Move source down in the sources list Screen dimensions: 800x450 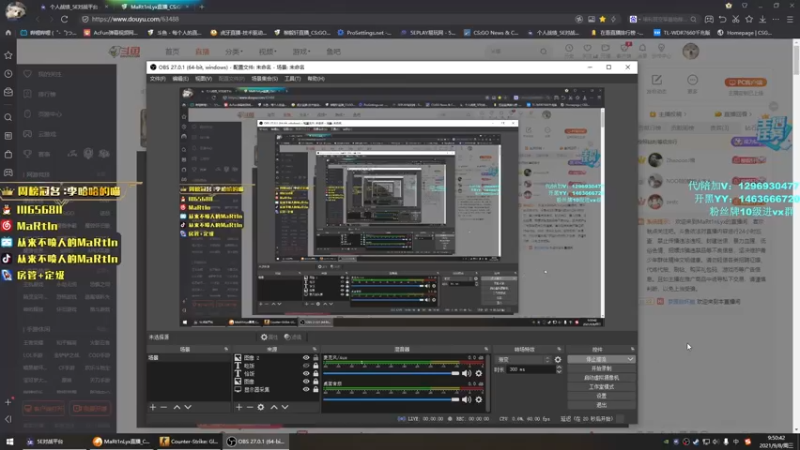pos(285,407)
